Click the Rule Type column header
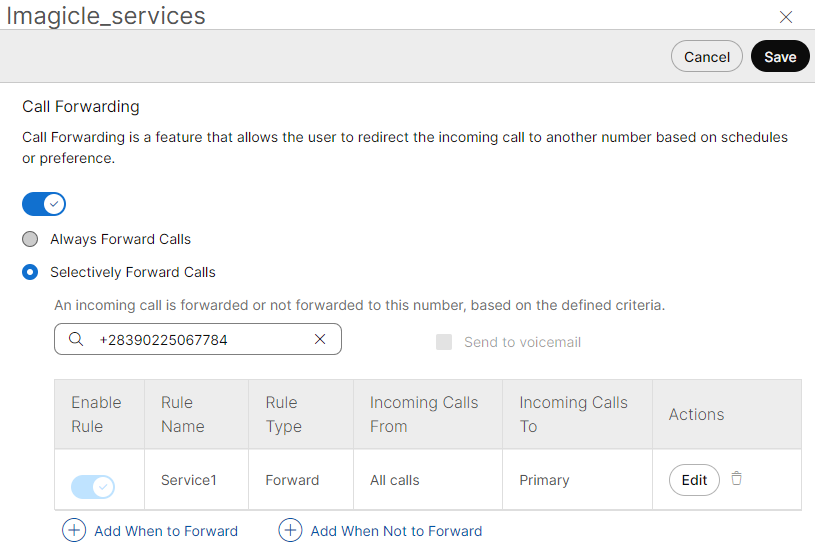 point(283,414)
